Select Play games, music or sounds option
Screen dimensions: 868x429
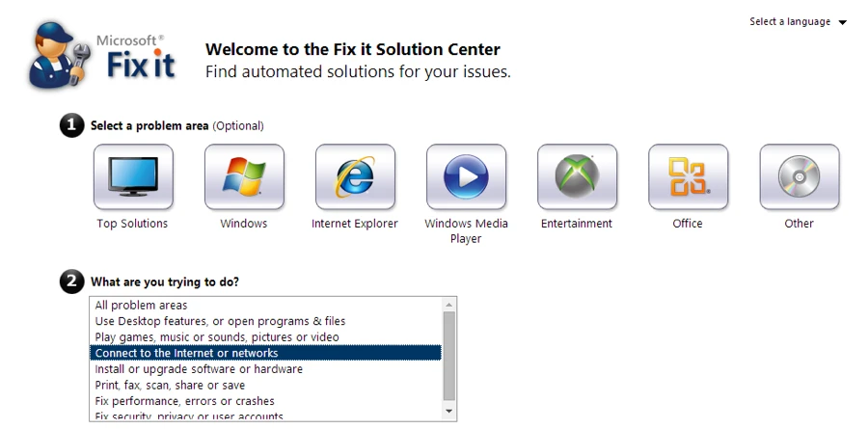[217, 337]
